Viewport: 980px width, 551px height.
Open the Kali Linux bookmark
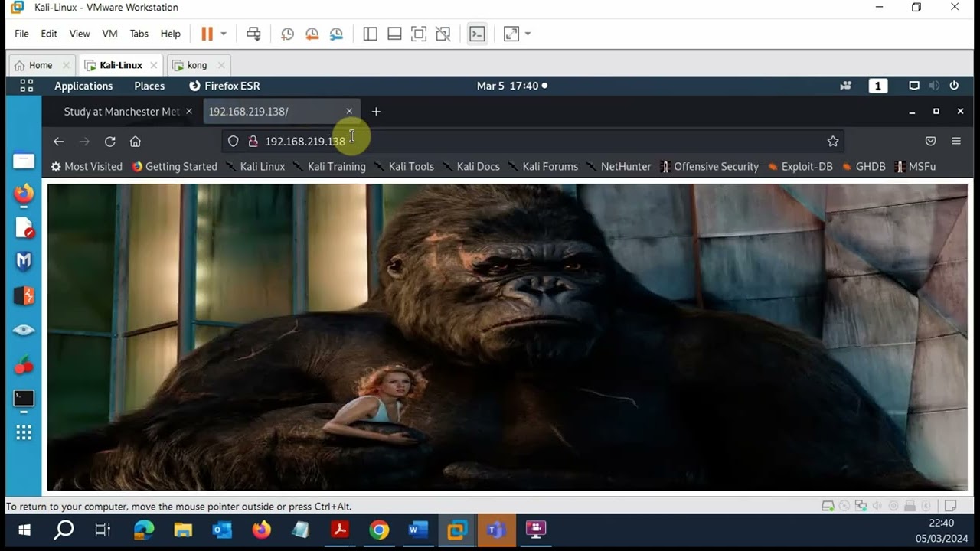[255, 167]
